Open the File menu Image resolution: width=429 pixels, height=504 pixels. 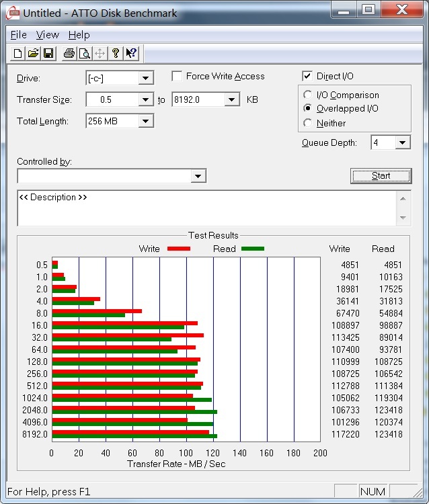tap(18, 35)
